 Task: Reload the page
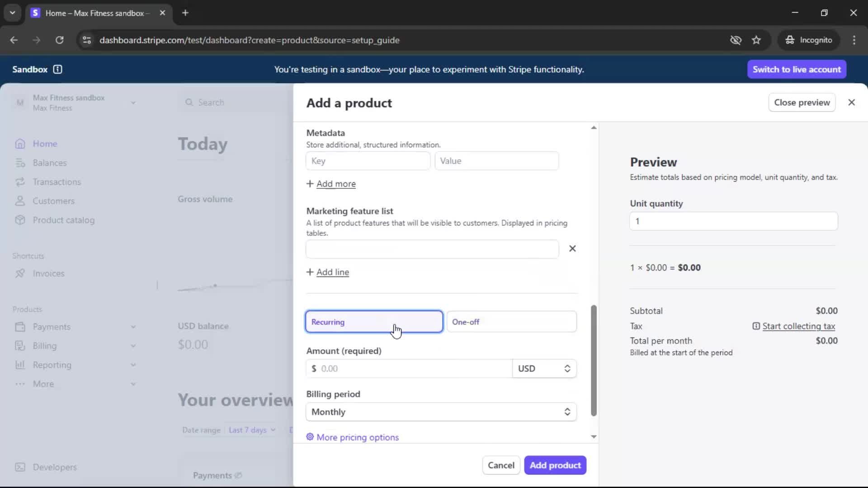[x=59, y=40]
